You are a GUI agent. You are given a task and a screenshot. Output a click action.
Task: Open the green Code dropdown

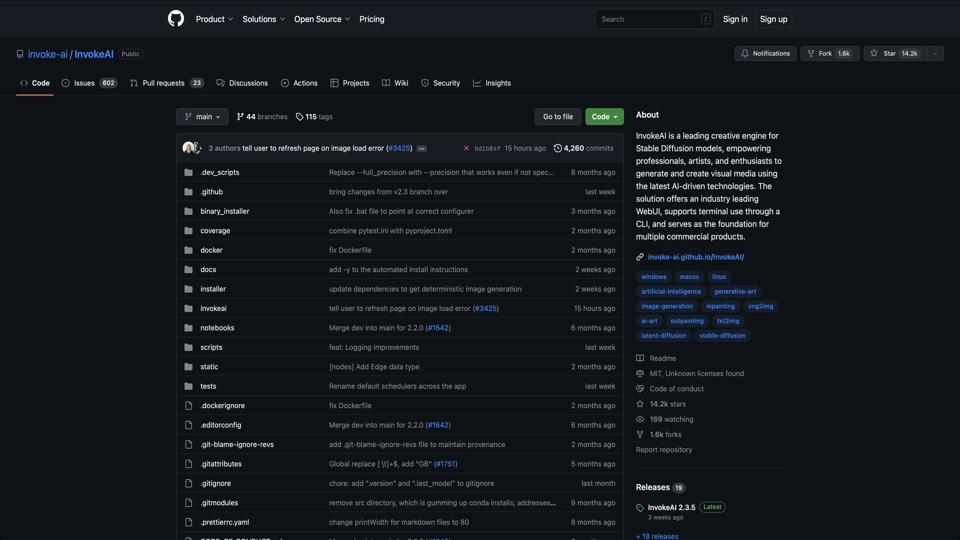[x=604, y=117]
